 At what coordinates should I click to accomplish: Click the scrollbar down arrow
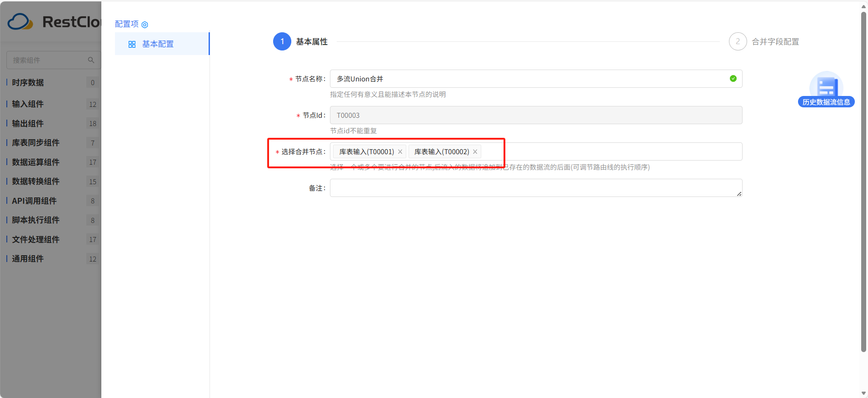point(863,393)
